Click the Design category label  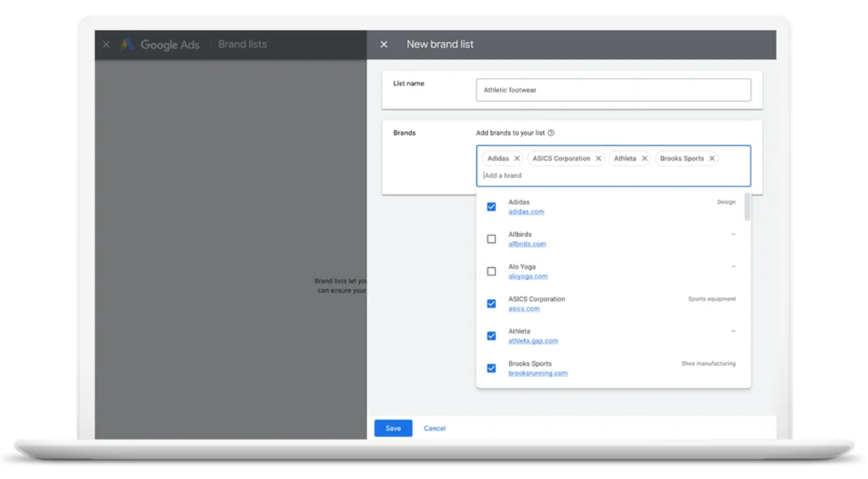pyautogui.click(x=726, y=202)
